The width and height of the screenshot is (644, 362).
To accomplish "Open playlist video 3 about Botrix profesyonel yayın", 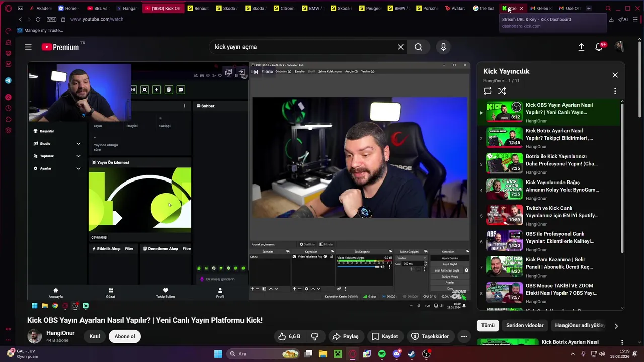I will [x=550, y=164].
